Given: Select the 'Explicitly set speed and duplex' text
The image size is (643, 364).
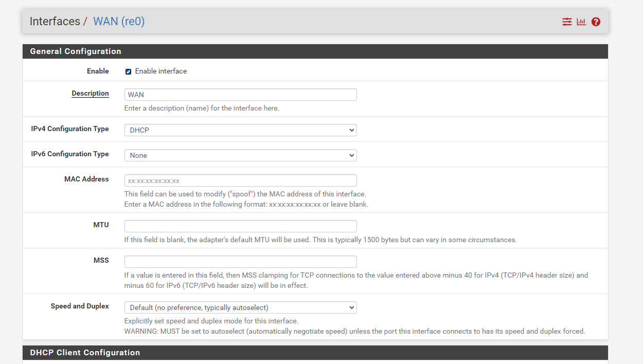Looking at the screenshot, I should coord(211,321).
